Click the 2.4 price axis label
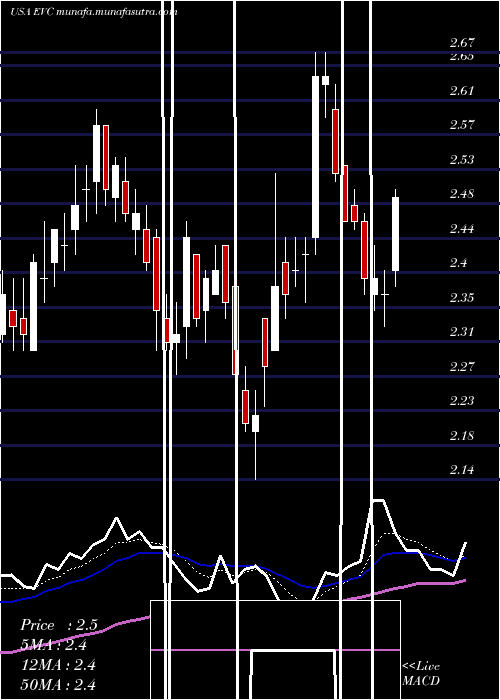The image size is (500, 700). click(x=458, y=262)
